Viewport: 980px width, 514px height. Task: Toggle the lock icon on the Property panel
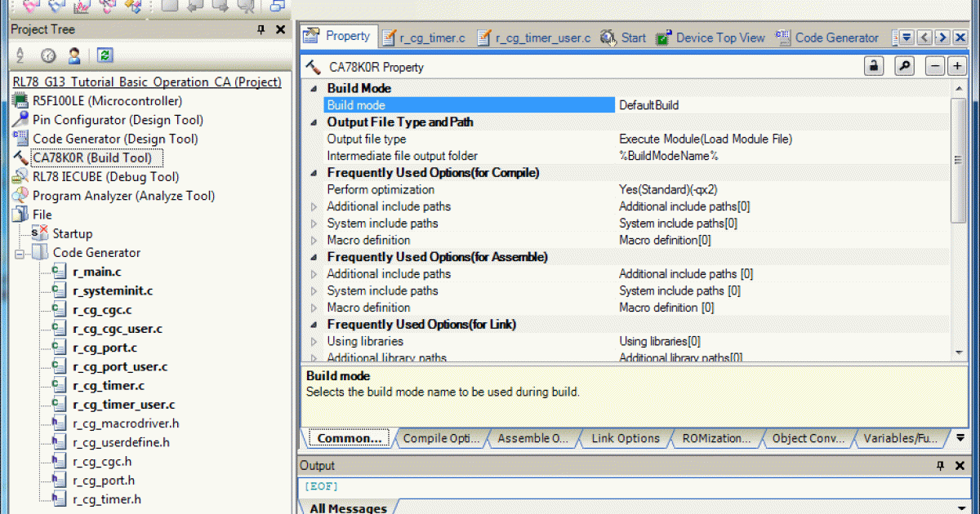coord(873,64)
